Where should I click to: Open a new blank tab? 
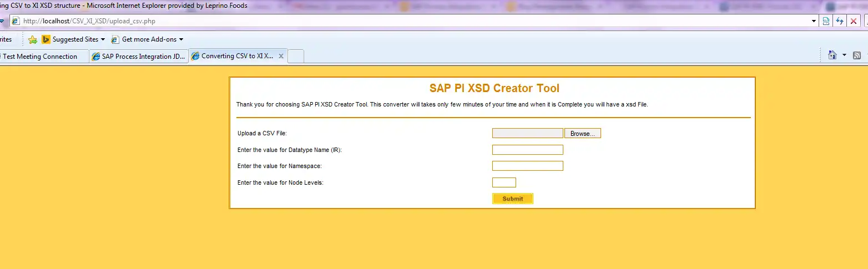296,56
